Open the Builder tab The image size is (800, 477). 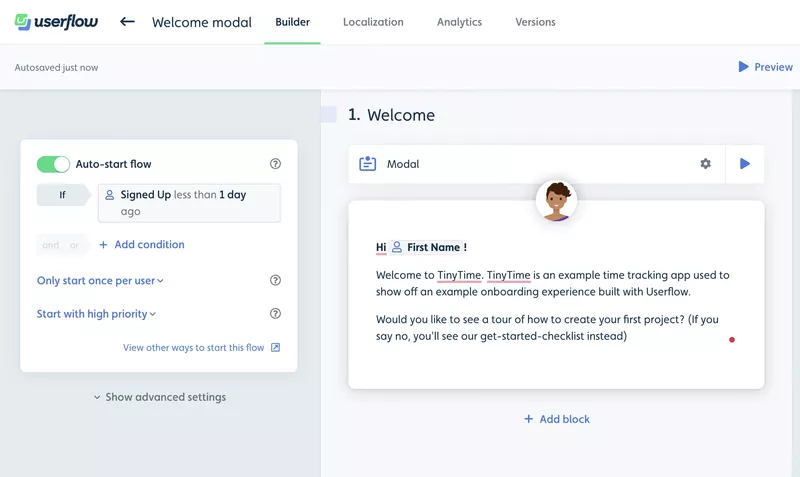coord(292,22)
